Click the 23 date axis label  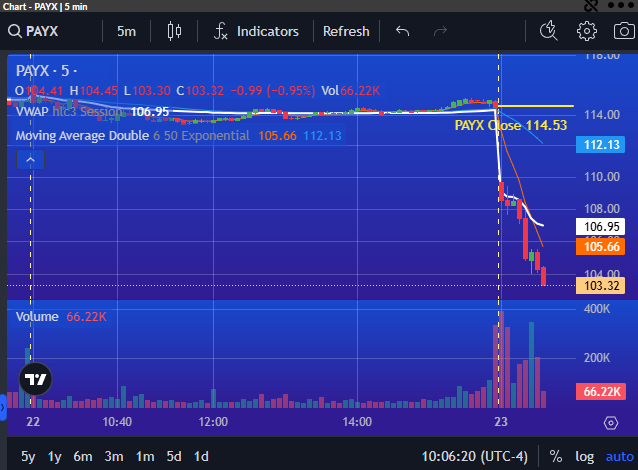tap(501, 422)
